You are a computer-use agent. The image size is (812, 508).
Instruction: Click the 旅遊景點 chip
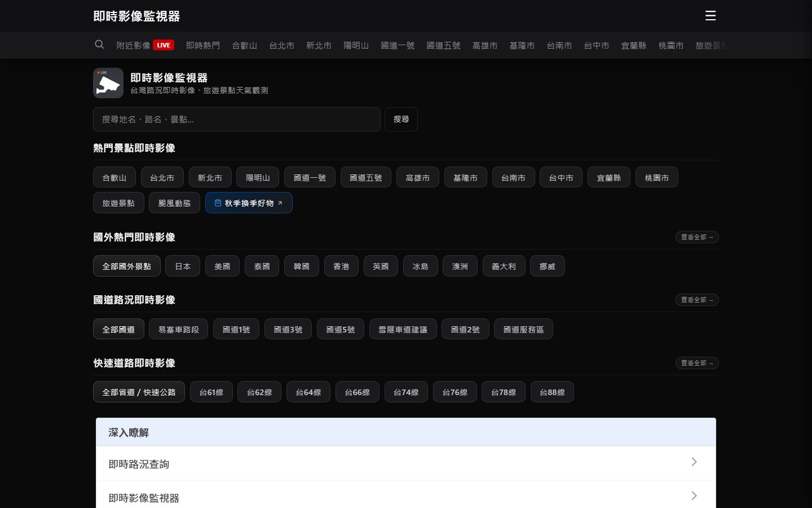[x=118, y=203]
